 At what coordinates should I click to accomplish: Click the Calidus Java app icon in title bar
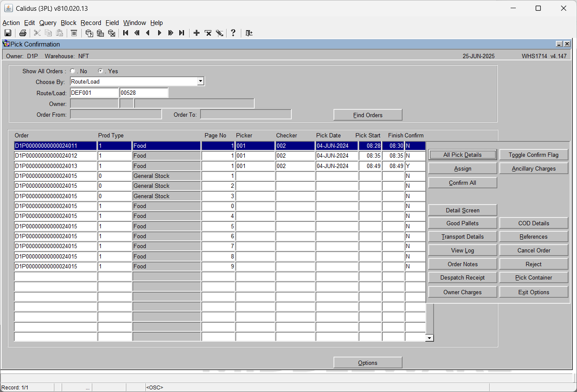point(8,8)
